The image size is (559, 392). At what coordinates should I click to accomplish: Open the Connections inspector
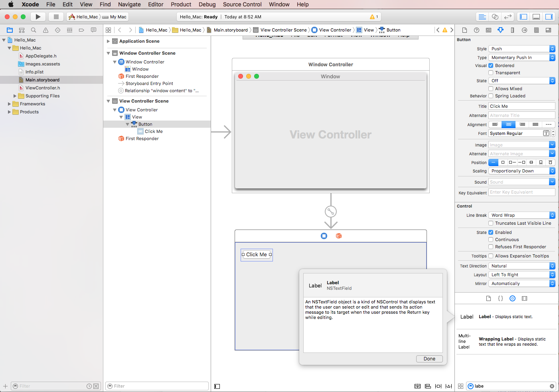524,30
